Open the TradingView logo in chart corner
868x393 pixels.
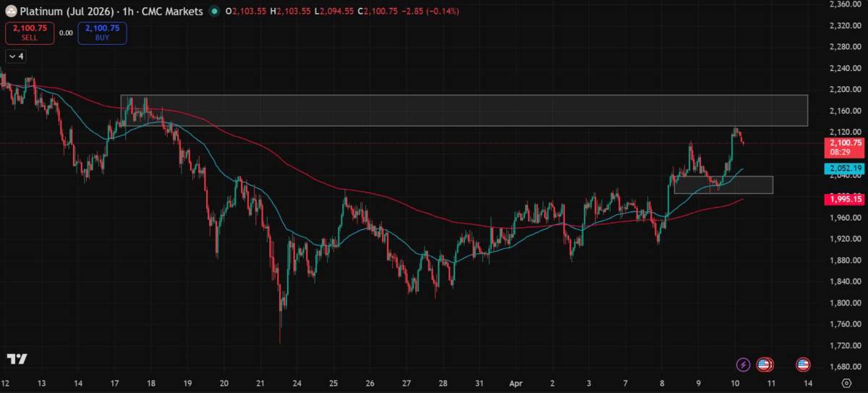tap(17, 359)
